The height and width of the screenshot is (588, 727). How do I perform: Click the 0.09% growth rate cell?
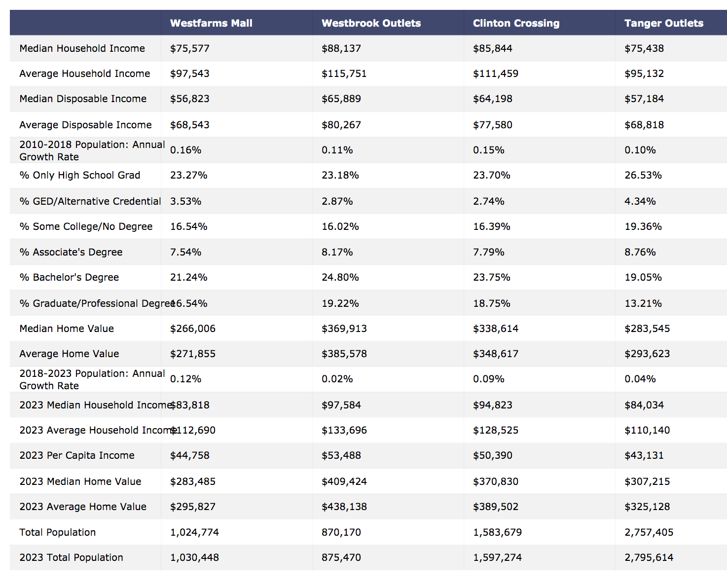pyautogui.click(x=489, y=379)
